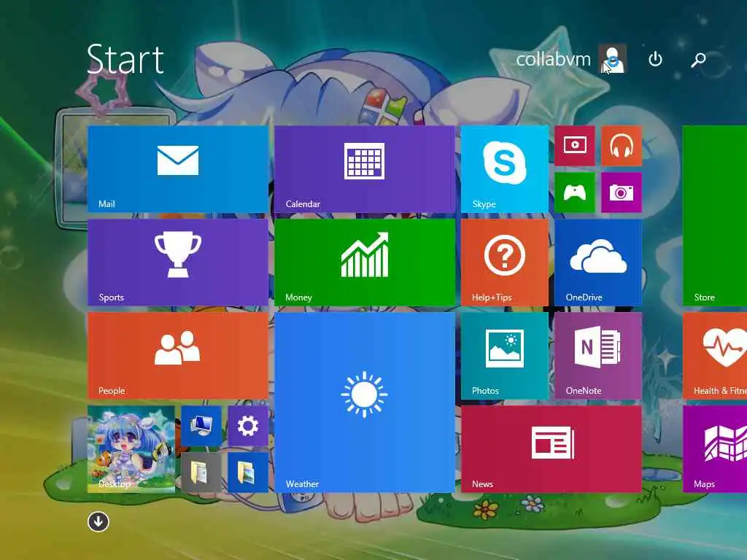Open the OneNote tile

pyautogui.click(x=598, y=356)
